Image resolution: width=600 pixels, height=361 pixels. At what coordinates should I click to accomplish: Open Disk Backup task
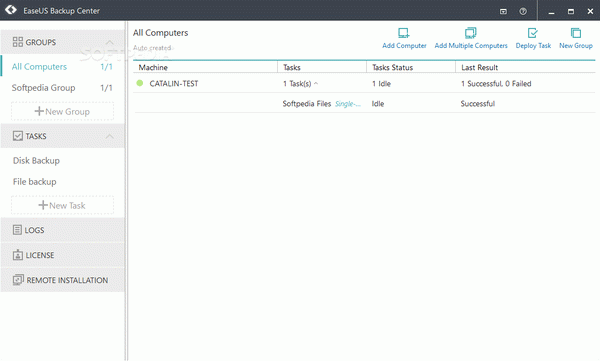pyautogui.click(x=36, y=161)
